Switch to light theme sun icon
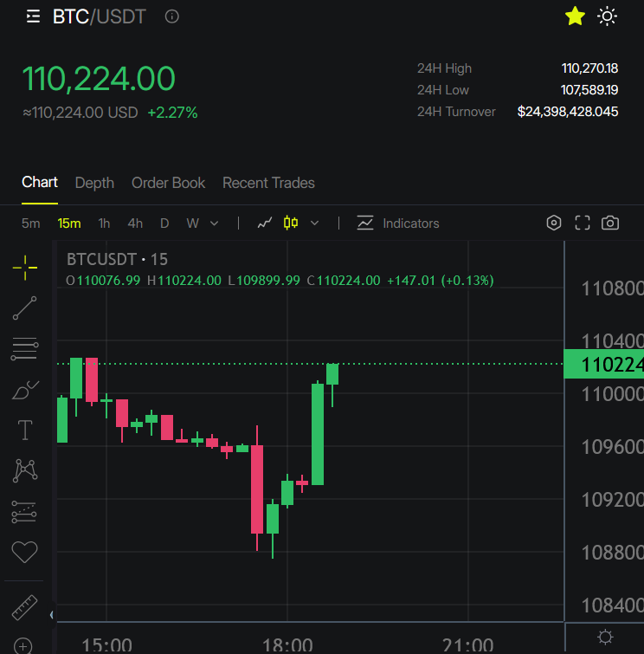Viewport: 644px width, 654px height. click(607, 16)
